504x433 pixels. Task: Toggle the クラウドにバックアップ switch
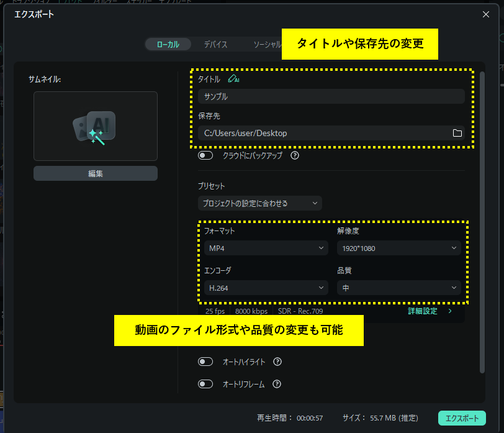tap(205, 156)
